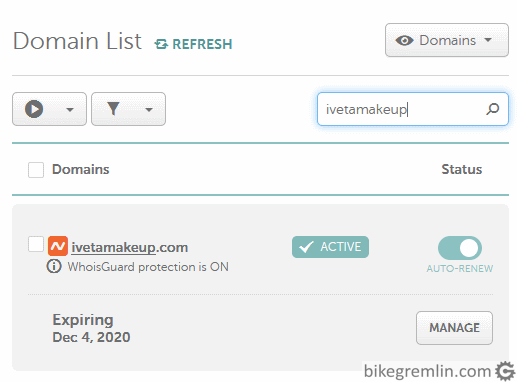
Task: Sort by Status column header
Action: pos(462,169)
